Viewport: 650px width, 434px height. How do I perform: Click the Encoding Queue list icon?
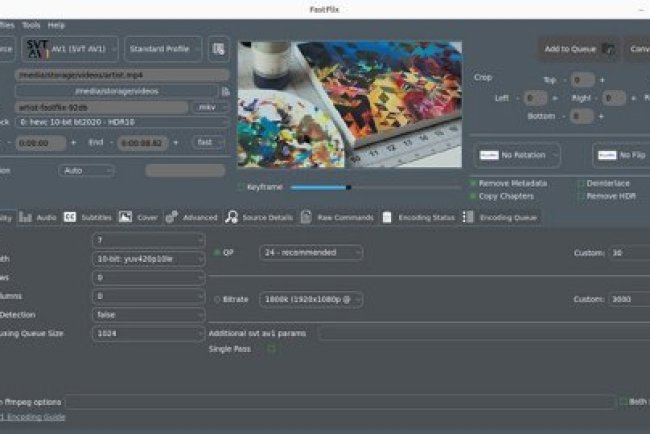468,217
